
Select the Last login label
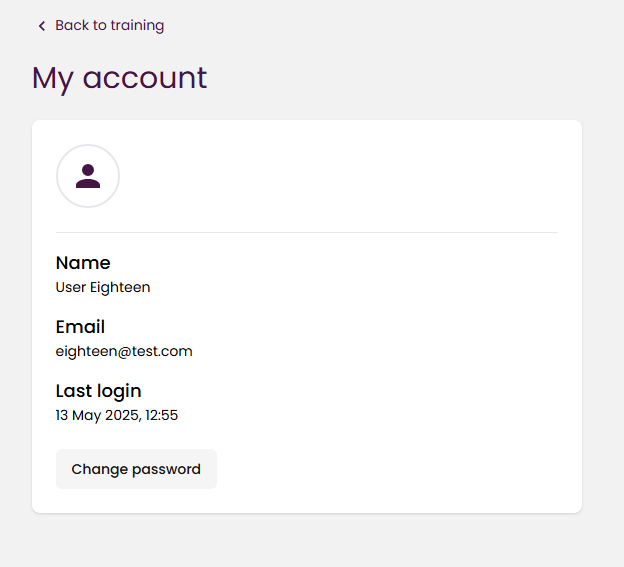pos(99,391)
